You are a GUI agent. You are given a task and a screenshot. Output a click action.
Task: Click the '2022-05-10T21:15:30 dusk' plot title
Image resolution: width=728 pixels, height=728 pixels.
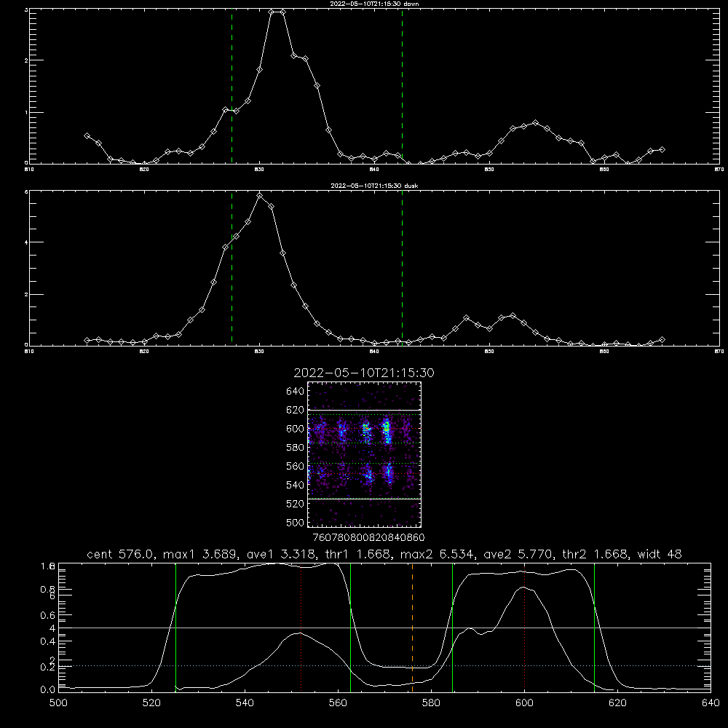(374, 186)
